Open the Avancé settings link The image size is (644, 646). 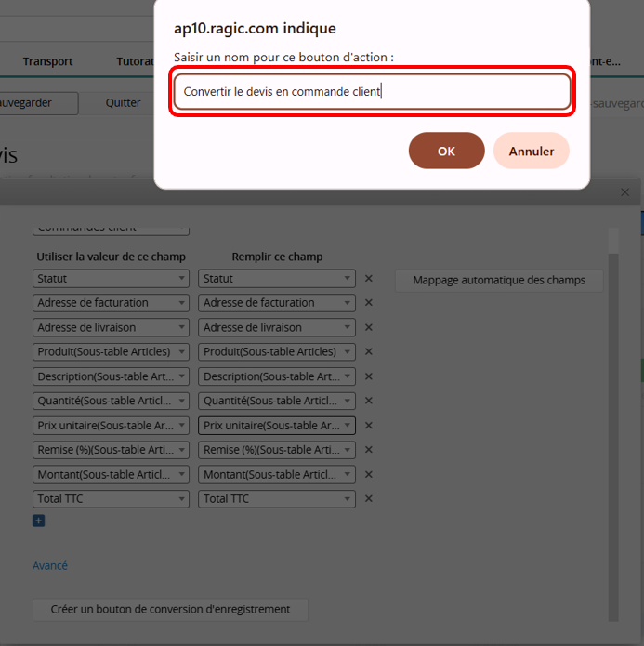tap(50, 565)
